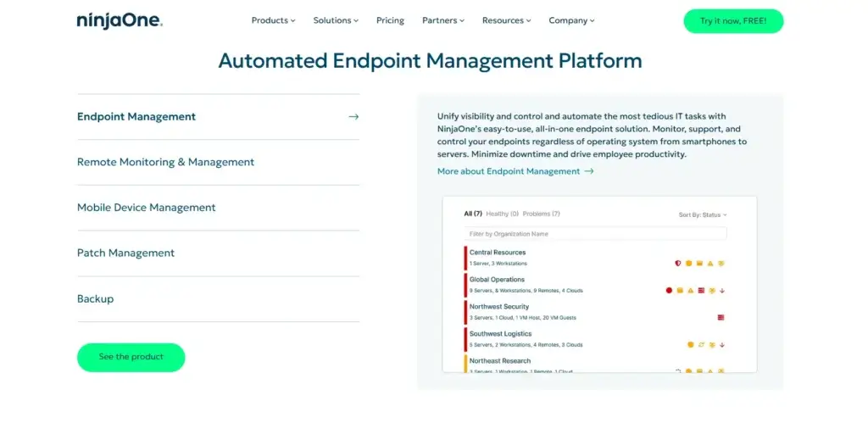Expand the Resources navigation menu

[507, 20]
